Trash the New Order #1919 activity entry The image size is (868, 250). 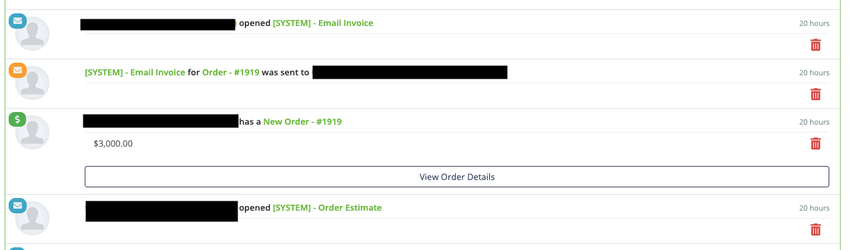(x=815, y=144)
